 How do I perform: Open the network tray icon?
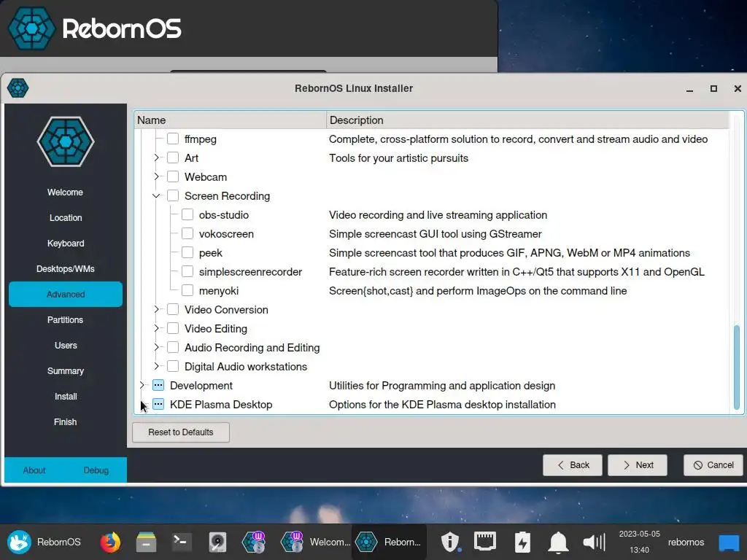[485, 542]
